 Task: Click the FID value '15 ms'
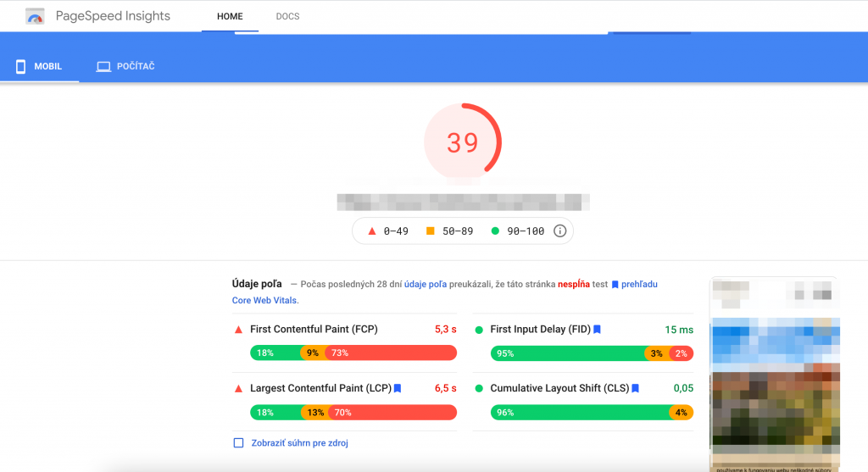click(x=679, y=330)
